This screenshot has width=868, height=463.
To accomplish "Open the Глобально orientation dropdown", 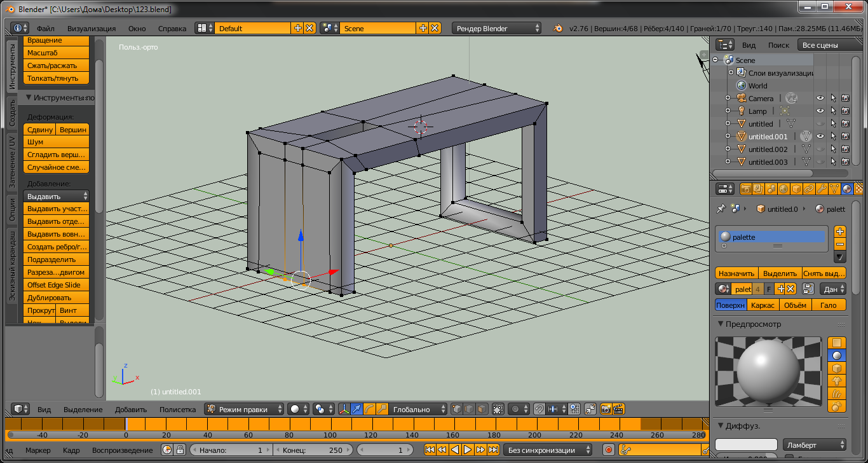I will (417, 409).
